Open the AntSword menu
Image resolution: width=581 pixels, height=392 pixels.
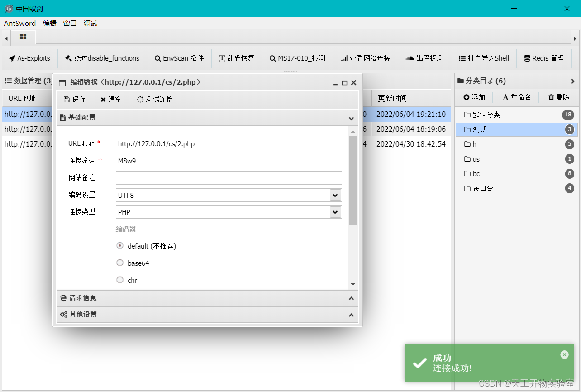(x=20, y=24)
